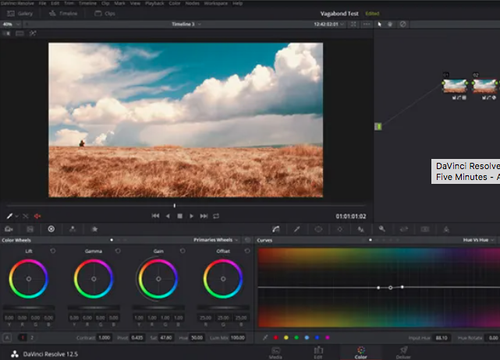Select the qualifier eyedropper below viewer

pyautogui.click(x=10, y=216)
